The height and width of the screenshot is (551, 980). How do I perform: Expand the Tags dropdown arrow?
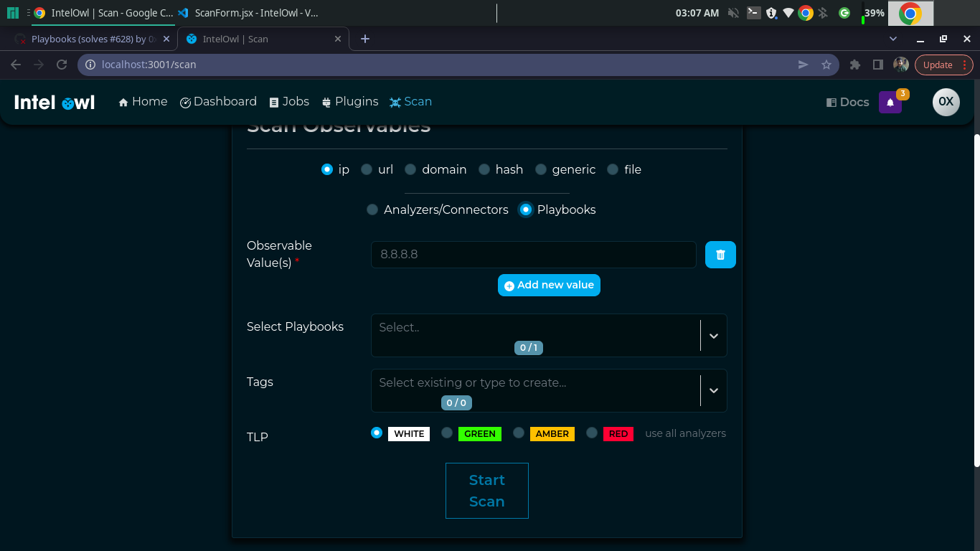714,390
